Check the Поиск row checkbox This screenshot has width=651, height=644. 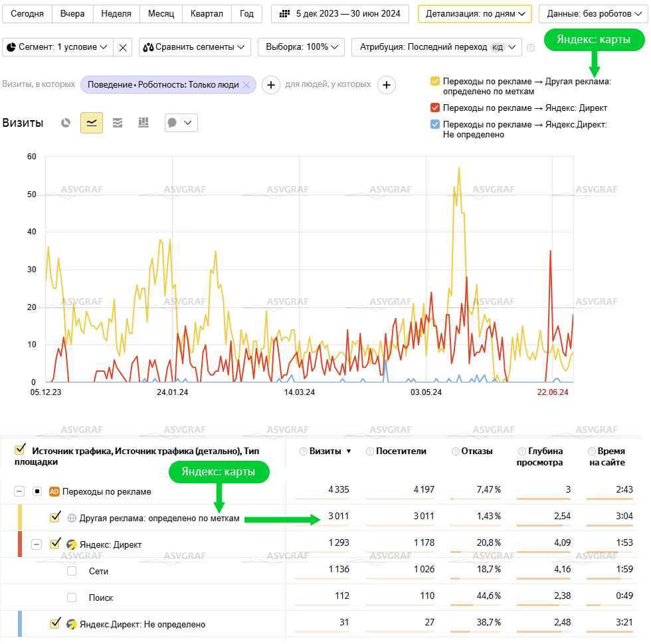tap(72, 598)
